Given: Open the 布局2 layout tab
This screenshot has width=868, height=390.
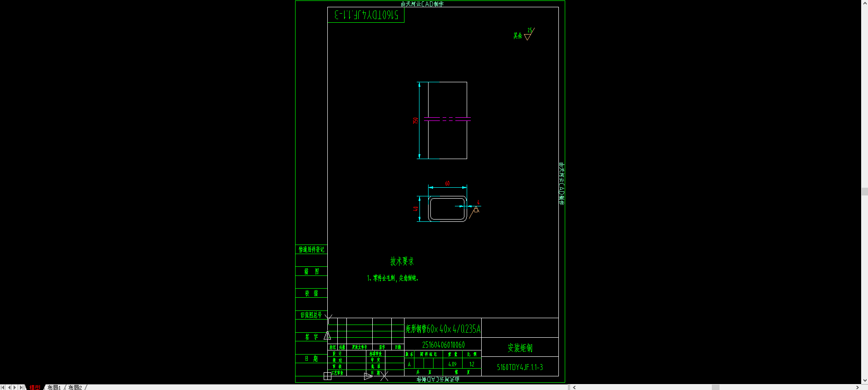Looking at the screenshot, I should pos(75,387).
